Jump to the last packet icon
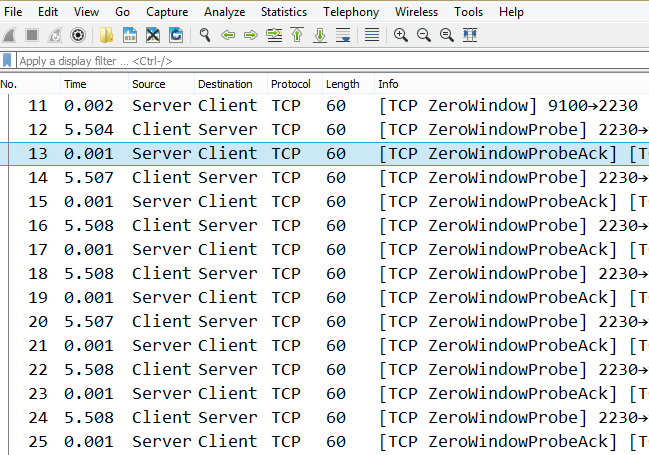649x455 pixels. 320,36
